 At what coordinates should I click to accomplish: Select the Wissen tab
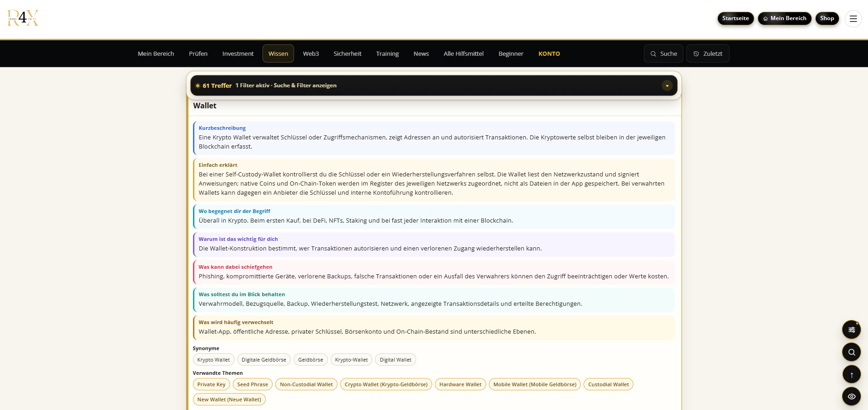[x=278, y=53]
